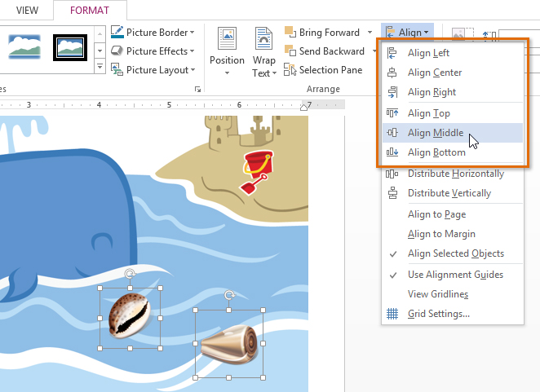Toggle Align Selected Objects option

click(453, 253)
